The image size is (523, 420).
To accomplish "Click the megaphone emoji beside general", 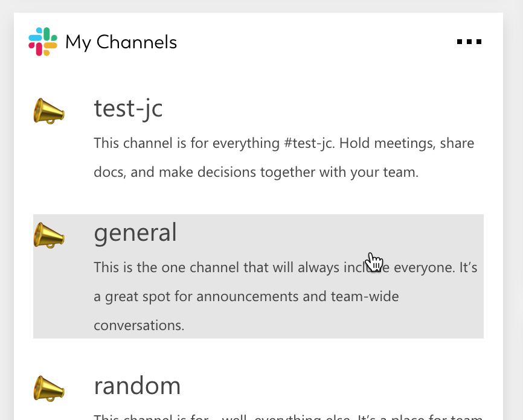I will pos(49,234).
